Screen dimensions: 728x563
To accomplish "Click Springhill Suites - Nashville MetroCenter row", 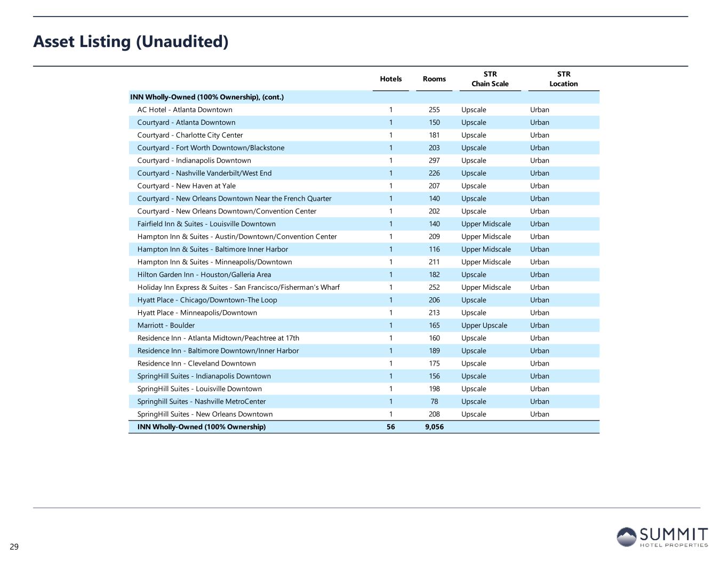I will click(201, 402).
